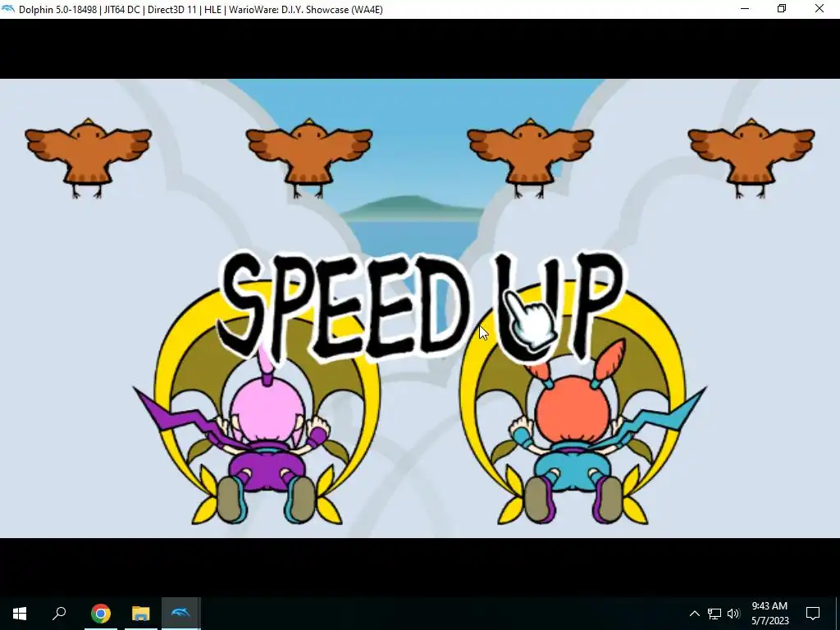Click the Dolphin logo in title bar
This screenshot has width=840, height=630.
(x=8, y=9)
